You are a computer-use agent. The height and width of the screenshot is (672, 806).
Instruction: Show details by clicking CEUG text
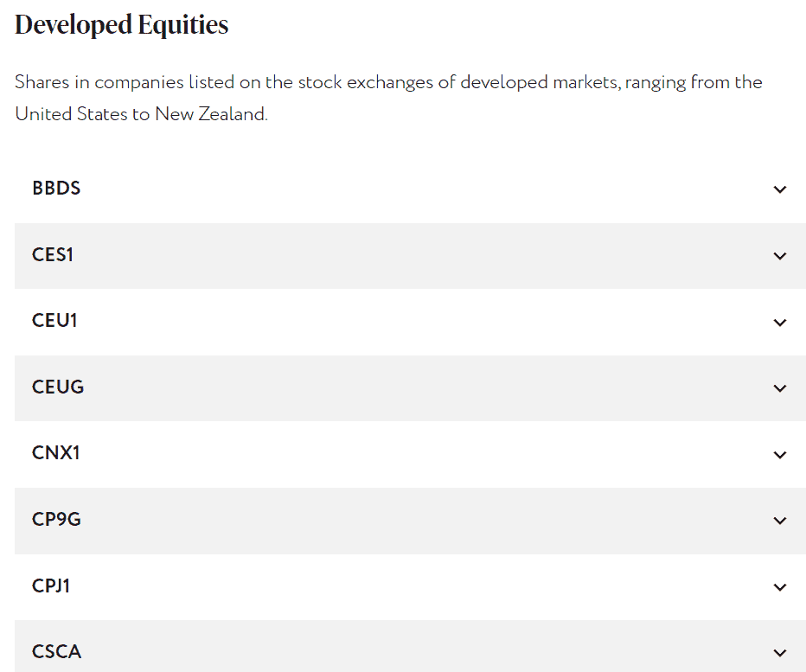[58, 387]
